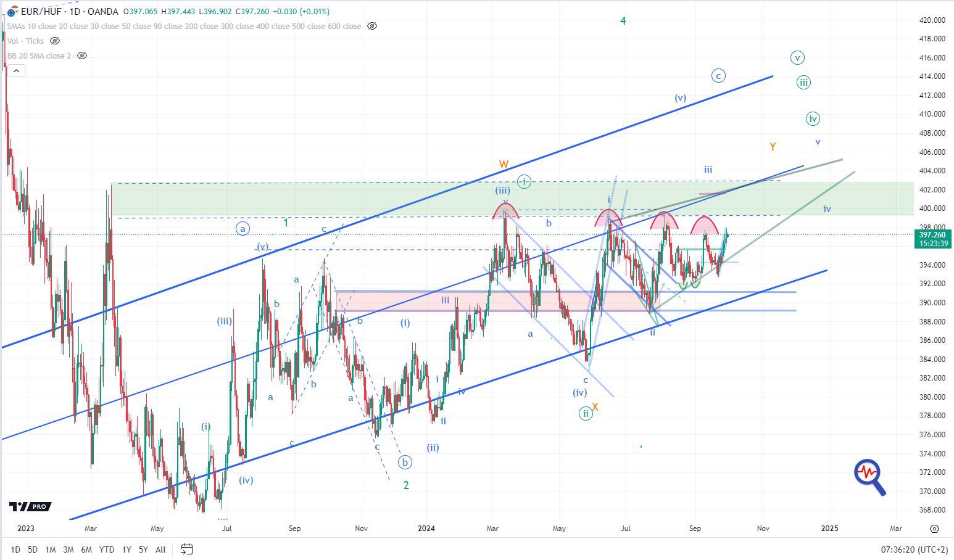This screenshot has height=560, width=954.
Task: Select the YTD time range
Action: [x=107, y=549]
